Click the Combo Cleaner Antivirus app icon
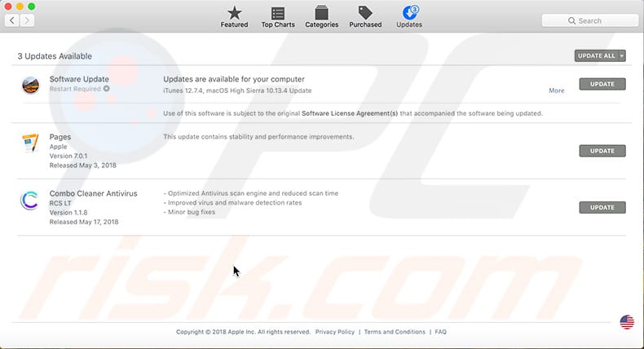Image resolution: width=644 pixels, height=349 pixels. (29, 201)
